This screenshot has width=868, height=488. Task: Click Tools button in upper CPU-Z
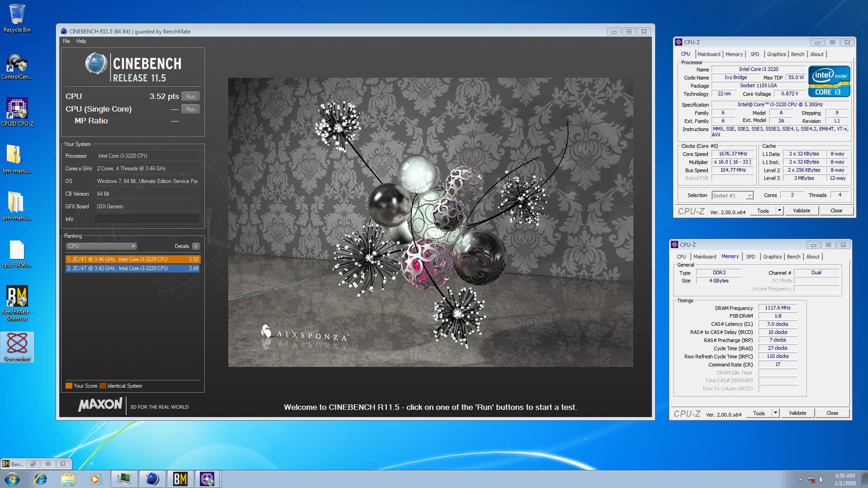(x=763, y=211)
